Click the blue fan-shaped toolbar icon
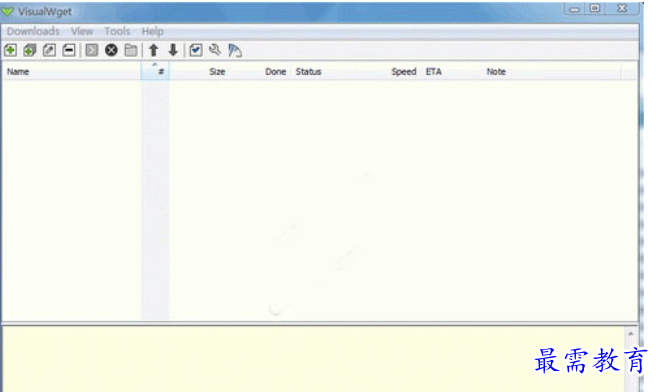Viewport: 656px width, 392px height. (235, 51)
